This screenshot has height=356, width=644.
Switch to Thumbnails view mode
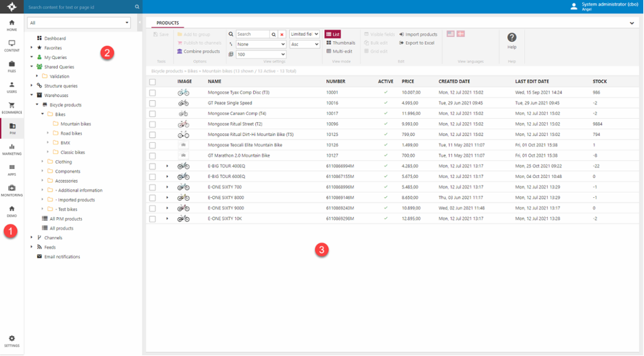(341, 43)
